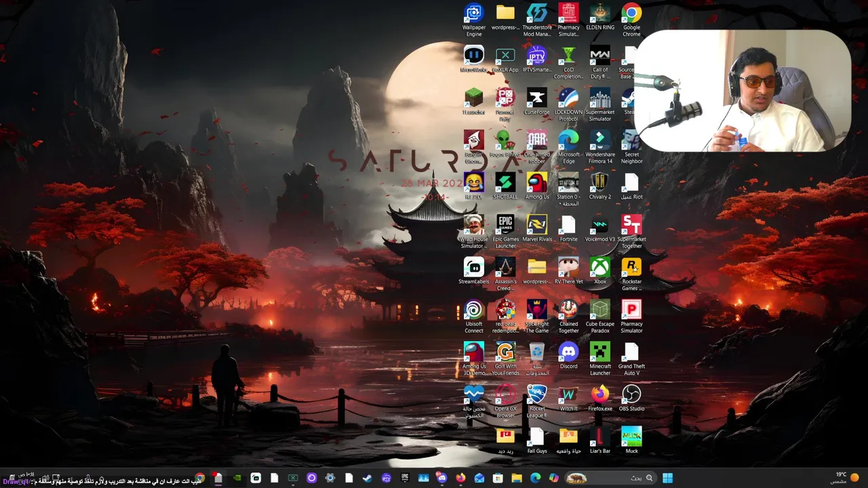Select the Among Us 3D Demo icon
The width and height of the screenshot is (868, 488).
[474, 359]
